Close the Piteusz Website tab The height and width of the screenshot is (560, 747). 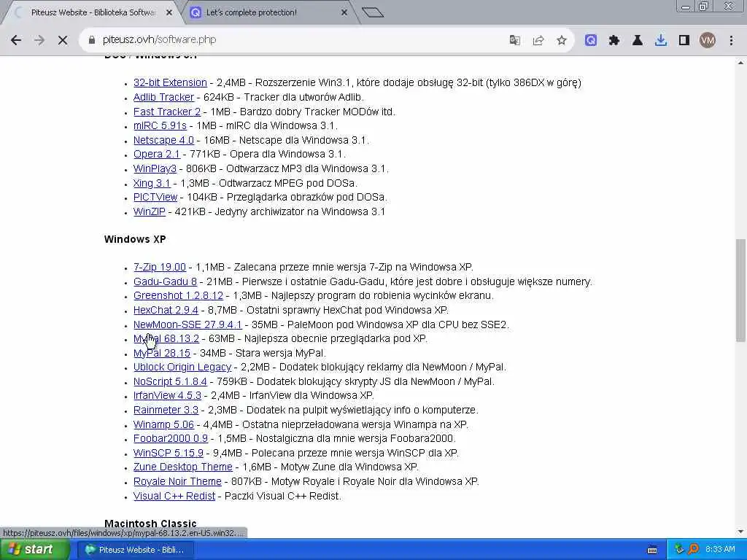click(169, 13)
